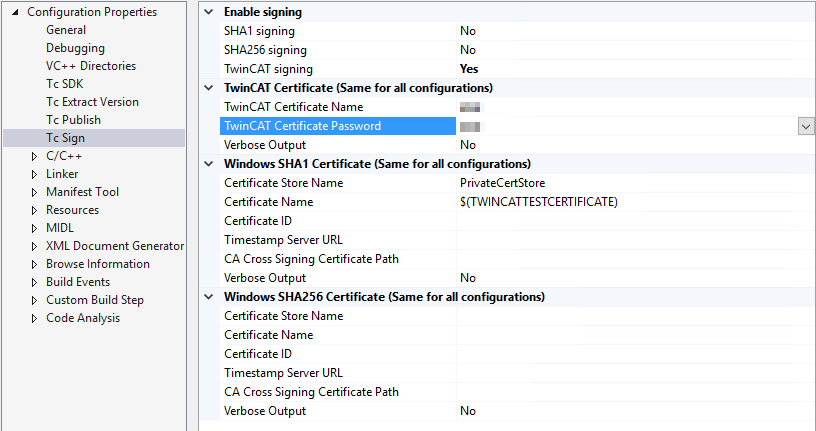Click SHA256 CA Cross Signing Certificate Path field

point(635,392)
